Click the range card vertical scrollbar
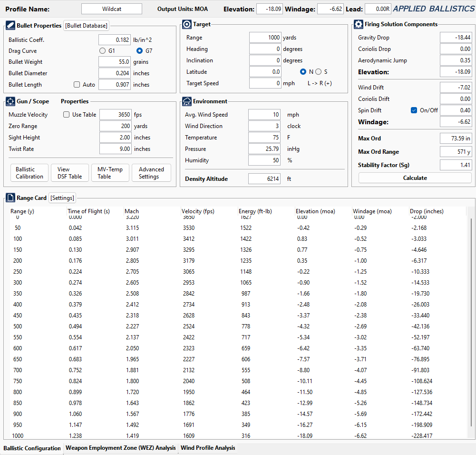Viewport: 476px width, 455px height. (470, 324)
